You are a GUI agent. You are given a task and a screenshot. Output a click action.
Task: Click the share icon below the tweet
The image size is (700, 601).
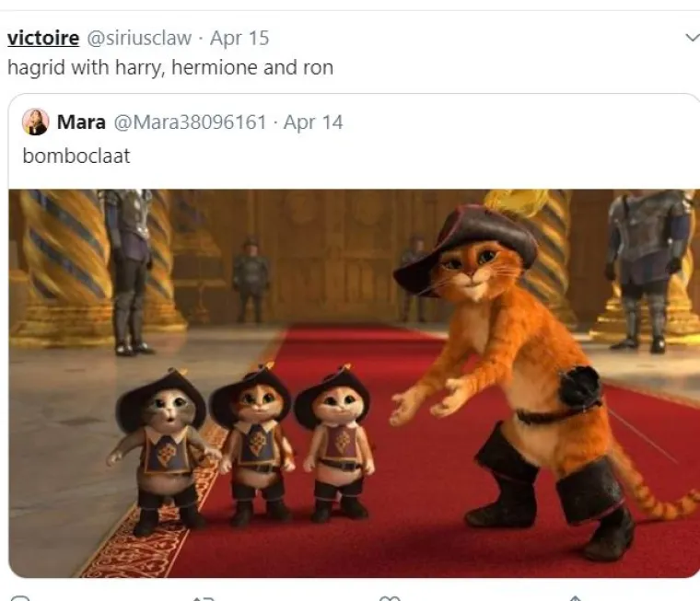point(575,598)
